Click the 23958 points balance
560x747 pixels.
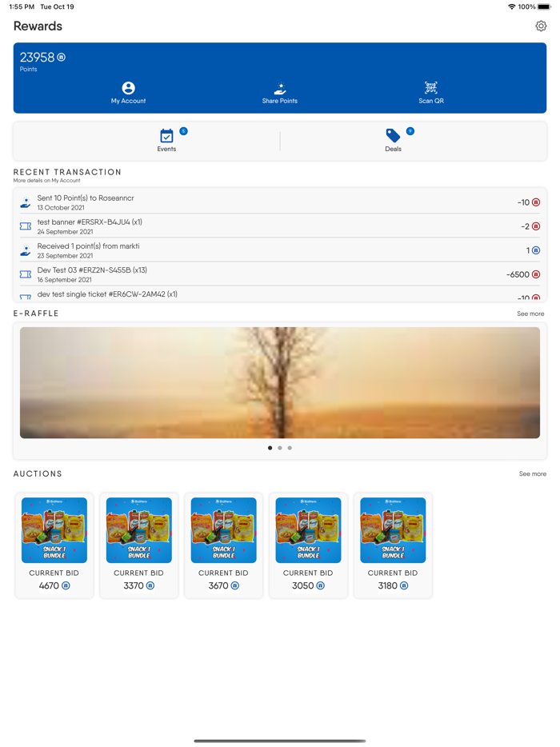click(37, 57)
